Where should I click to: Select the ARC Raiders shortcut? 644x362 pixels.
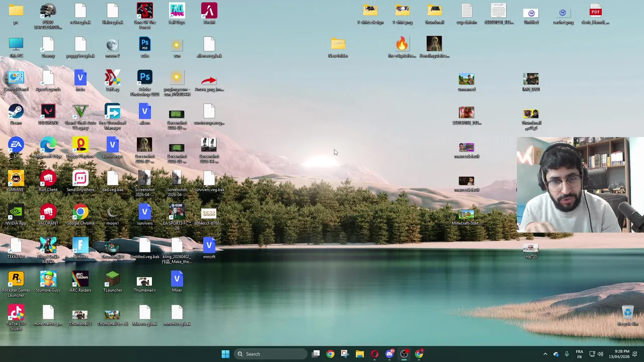tap(80, 282)
